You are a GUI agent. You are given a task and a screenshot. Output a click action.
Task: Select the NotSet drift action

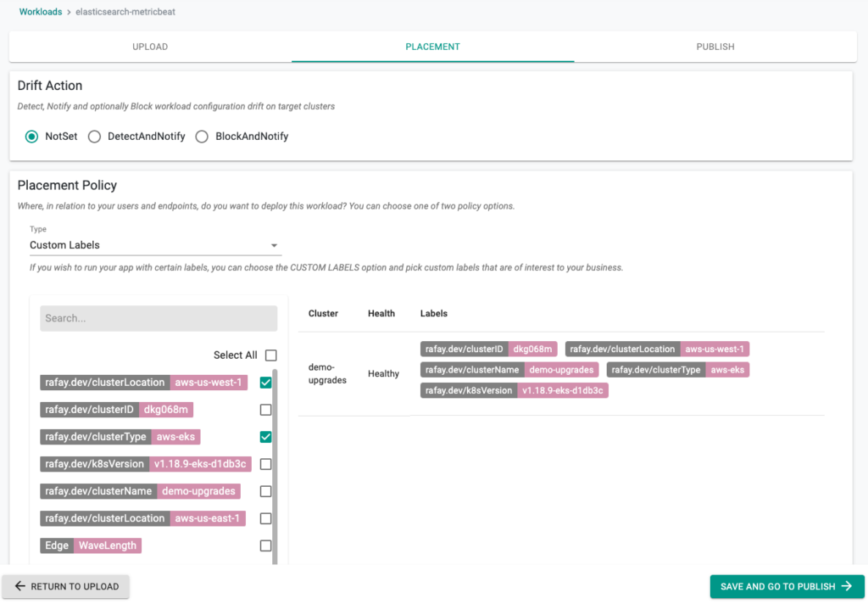pos(31,137)
